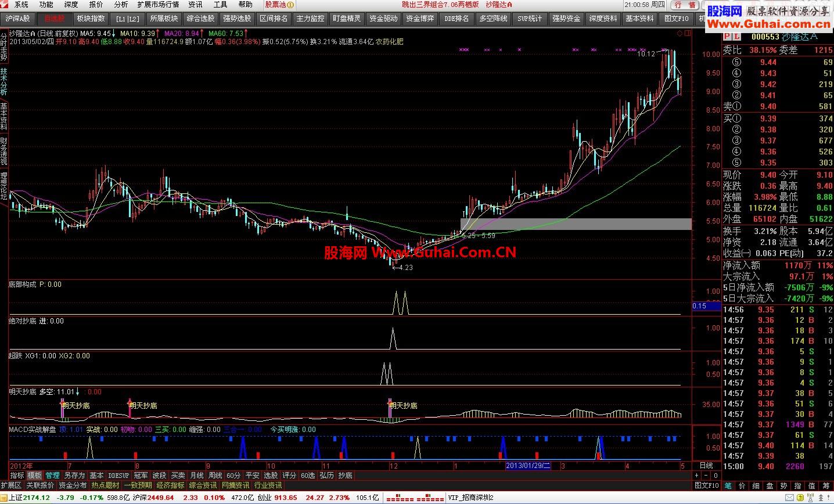Open the 帮助 menu

[245, 4]
